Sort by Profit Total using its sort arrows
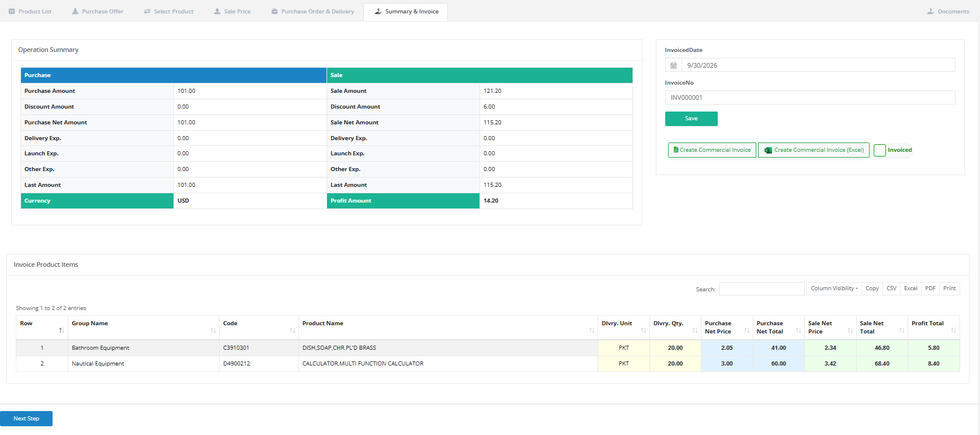 [954, 330]
